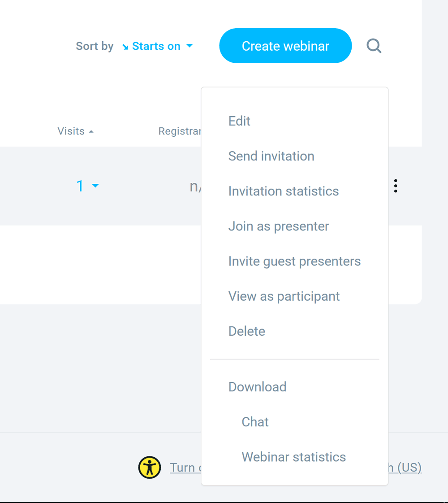Choose Send invitation menu option

(x=271, y=156)
